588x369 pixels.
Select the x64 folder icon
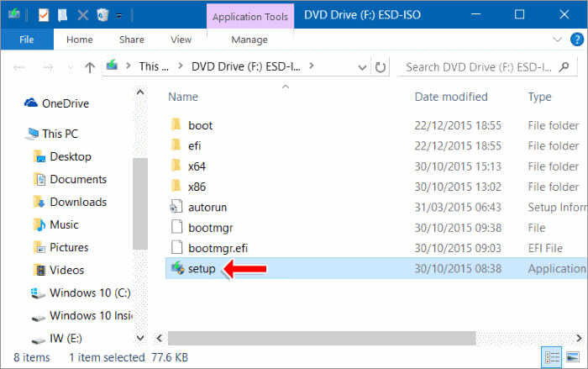(176, 166)
